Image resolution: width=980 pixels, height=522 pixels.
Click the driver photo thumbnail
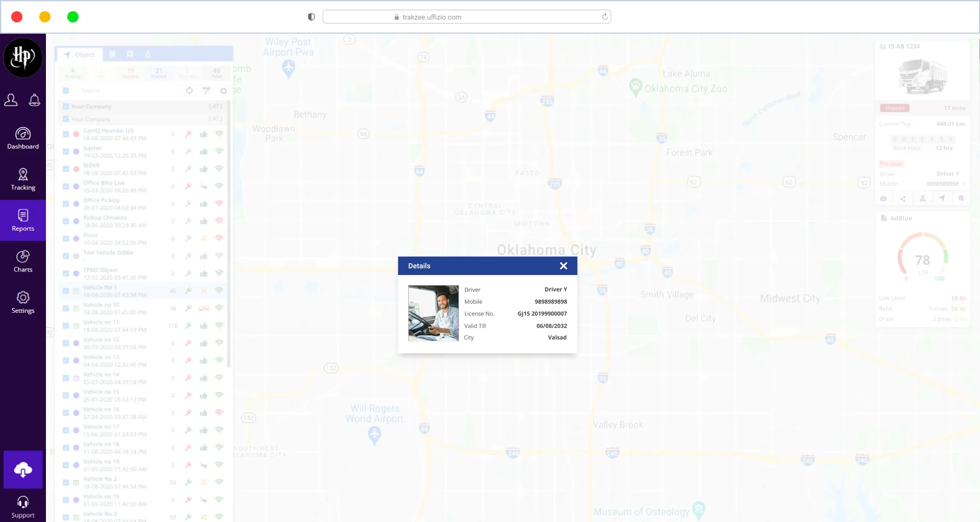(x=433, y=313)
